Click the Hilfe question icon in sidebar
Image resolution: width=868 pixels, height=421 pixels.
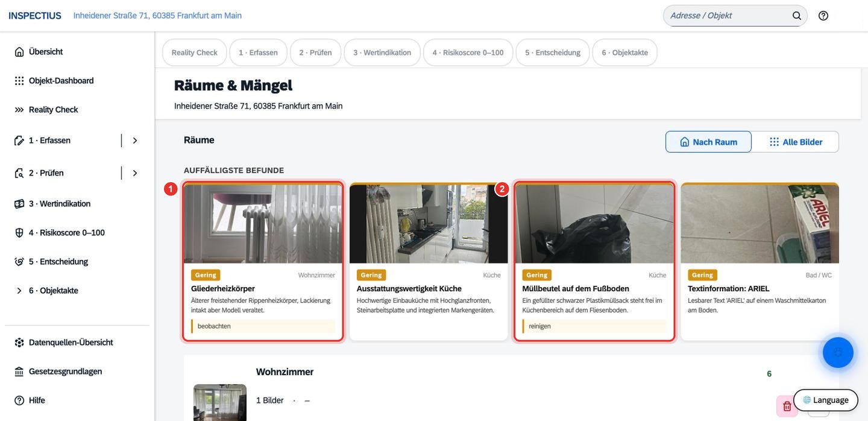coord(19,400)
